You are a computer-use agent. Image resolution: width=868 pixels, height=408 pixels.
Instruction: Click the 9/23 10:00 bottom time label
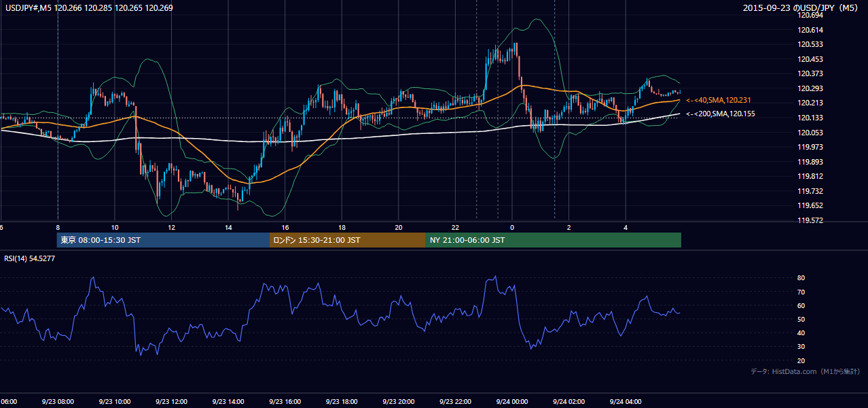(115, 402)
